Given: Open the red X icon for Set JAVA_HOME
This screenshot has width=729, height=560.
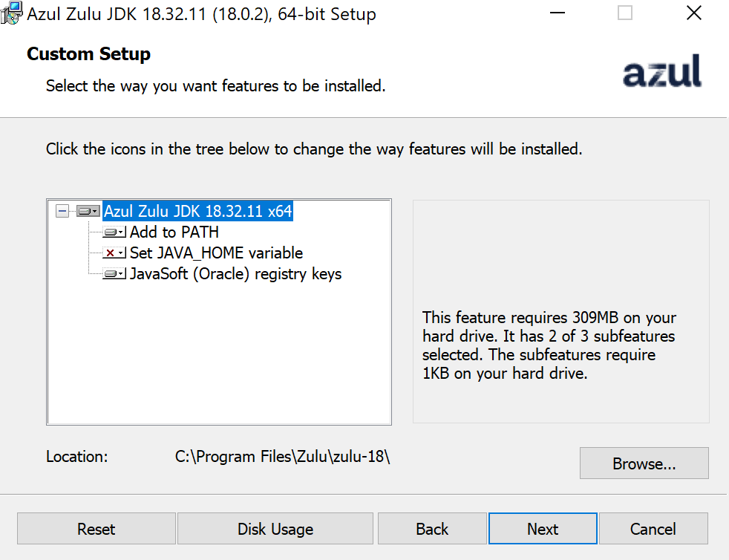Looking at the screenshot, I should 114,253.
